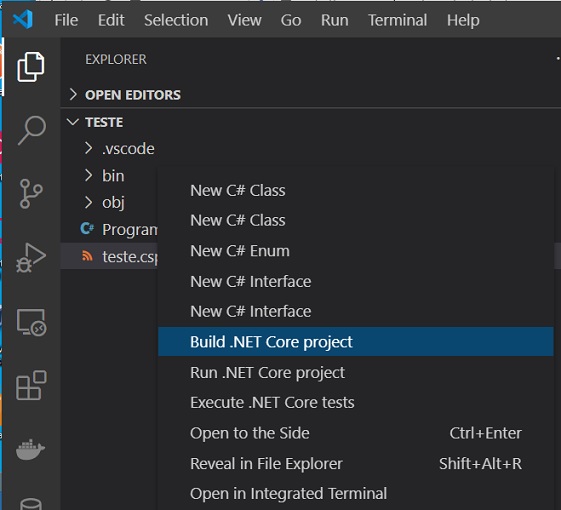Open the Run menu
This screenshot has width=561, height=510.
pyautogui.click(x=335, y=20)
